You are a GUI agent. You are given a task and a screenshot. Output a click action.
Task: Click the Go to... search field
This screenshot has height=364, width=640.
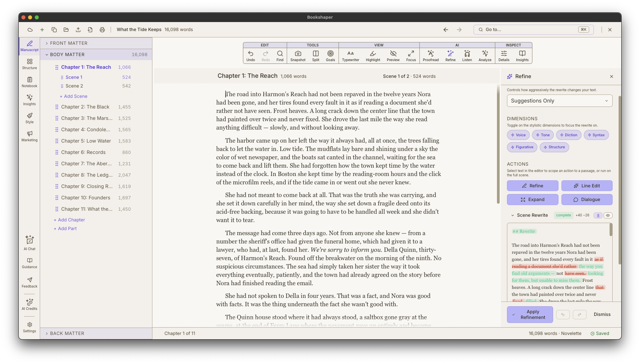533,30
